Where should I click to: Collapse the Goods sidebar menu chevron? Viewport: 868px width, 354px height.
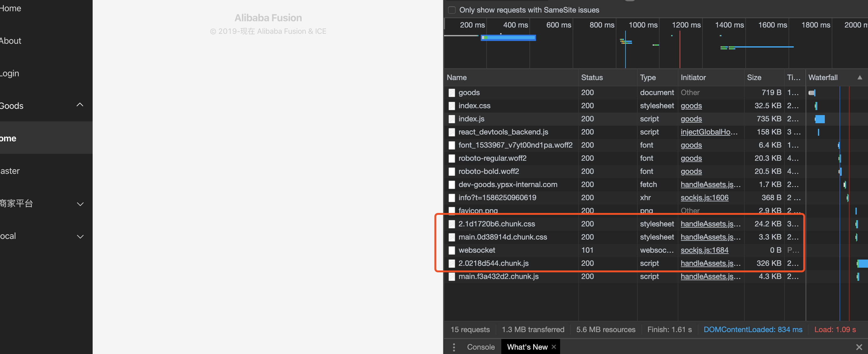(x=80, y=105)
